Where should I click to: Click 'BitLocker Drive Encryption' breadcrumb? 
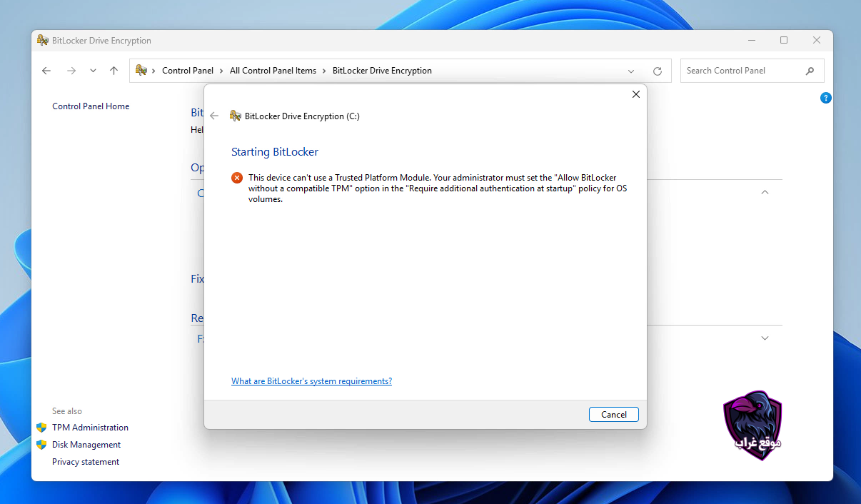point(382,71)
